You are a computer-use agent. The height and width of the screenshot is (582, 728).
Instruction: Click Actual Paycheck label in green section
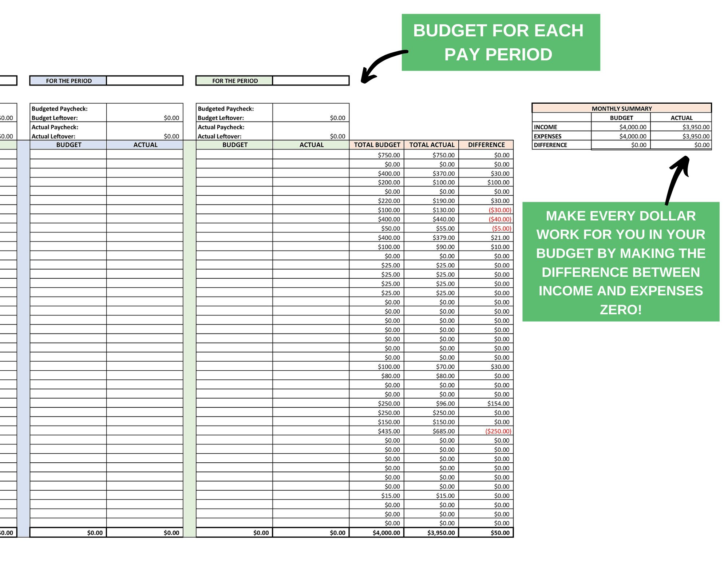[x=221, y=127]
